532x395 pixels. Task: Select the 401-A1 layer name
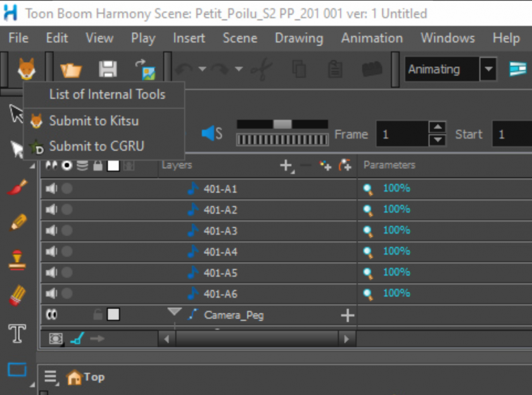point(220,189)
